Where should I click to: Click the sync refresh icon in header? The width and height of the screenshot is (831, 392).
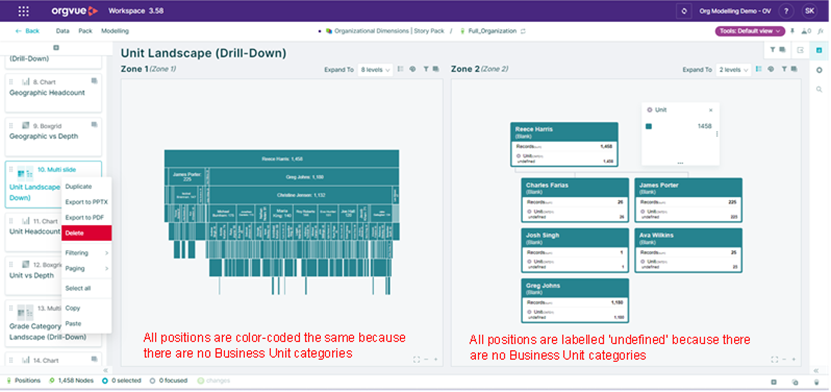pyautogui.click(x=684, y=11)
